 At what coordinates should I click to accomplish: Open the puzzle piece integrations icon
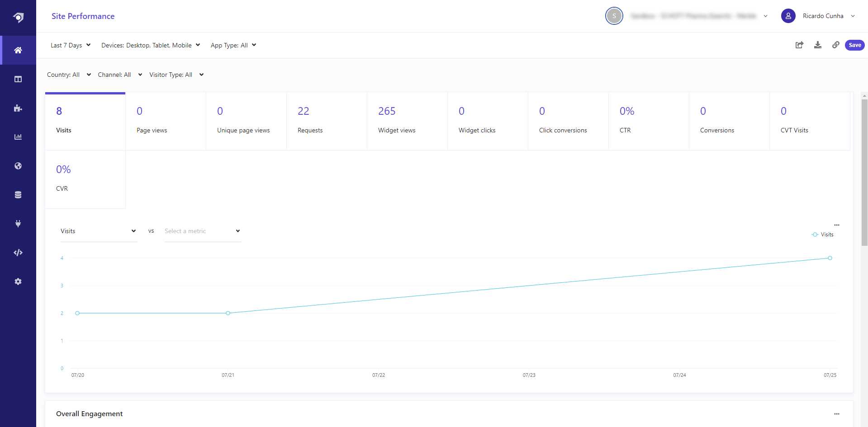[18, 108]
